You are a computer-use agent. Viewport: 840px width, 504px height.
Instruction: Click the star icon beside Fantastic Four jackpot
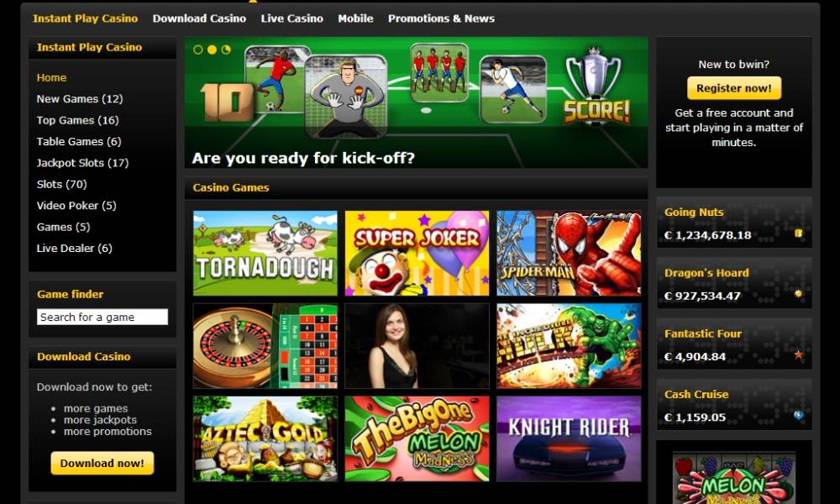coord(798,354)
